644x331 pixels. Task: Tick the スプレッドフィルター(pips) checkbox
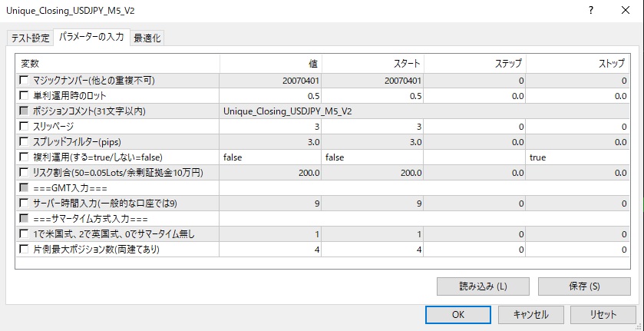point(25,142)
